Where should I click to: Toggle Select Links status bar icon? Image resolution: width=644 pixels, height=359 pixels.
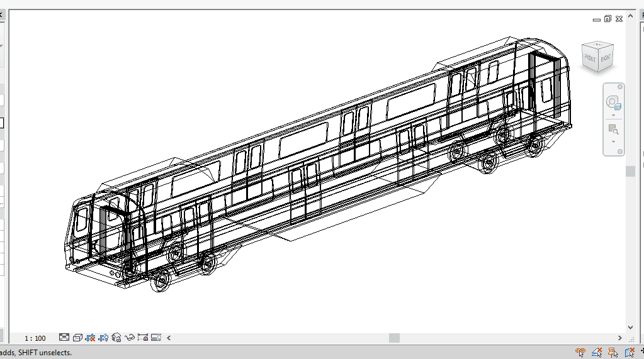click(580, 353)
